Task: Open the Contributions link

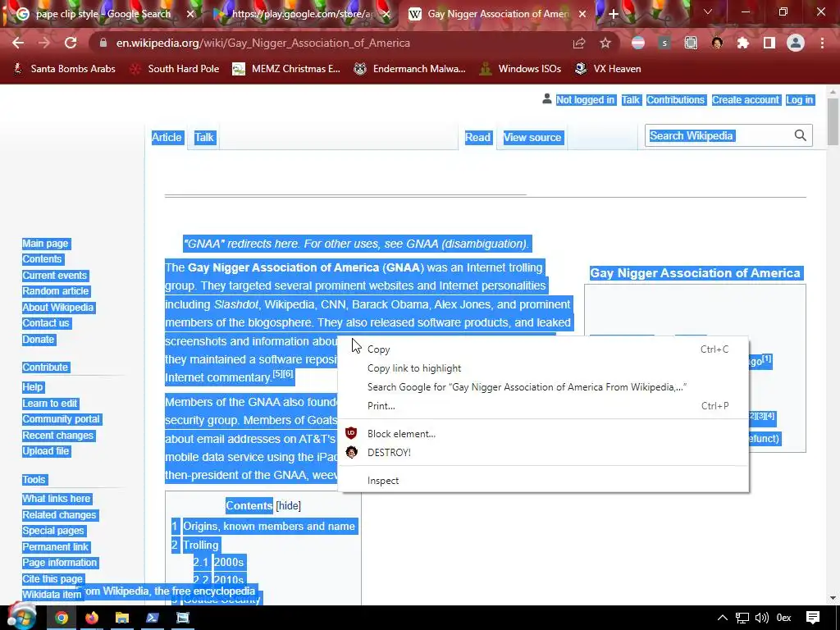Action: [x=676, y=99]
